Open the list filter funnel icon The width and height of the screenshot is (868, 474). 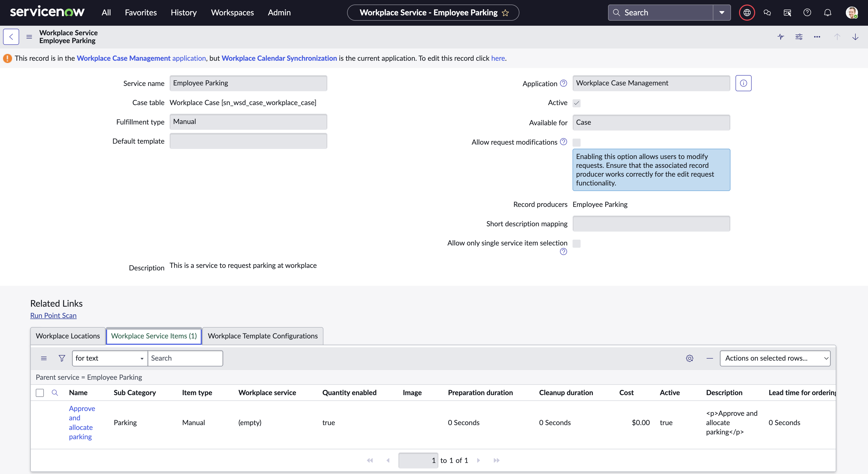coord(62,358)
